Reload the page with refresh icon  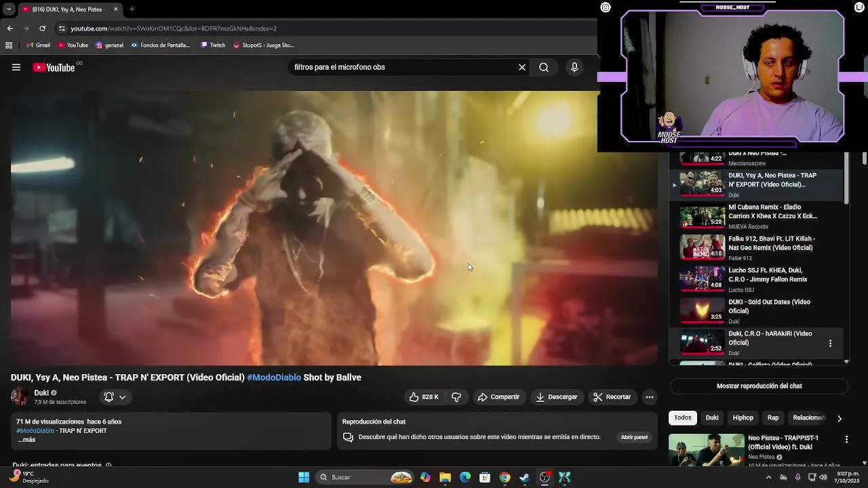pyautogui.click(x=42, y=28)
